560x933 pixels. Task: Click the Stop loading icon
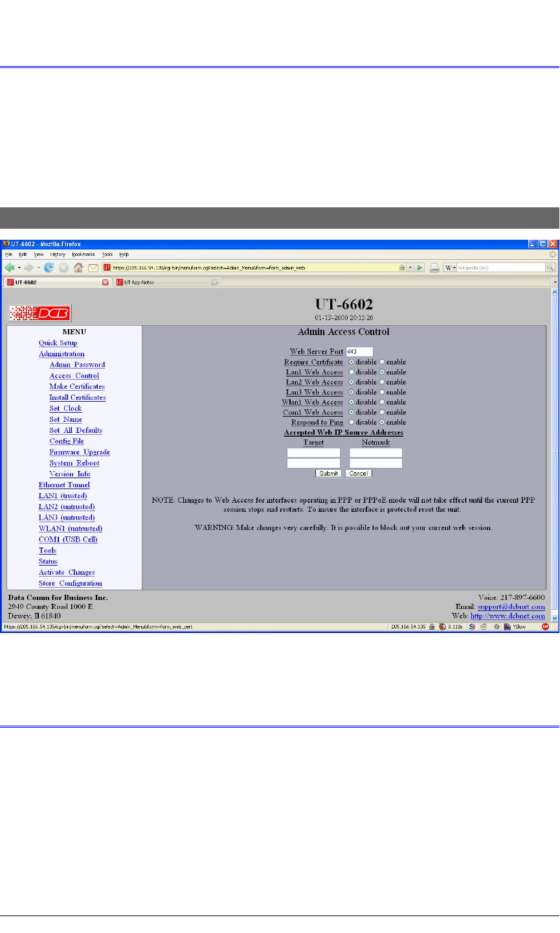[63, 267]
